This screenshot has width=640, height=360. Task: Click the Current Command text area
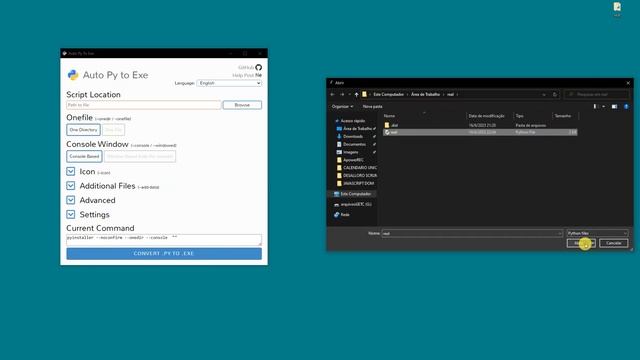pyautogui.click(x=164, y=240)
